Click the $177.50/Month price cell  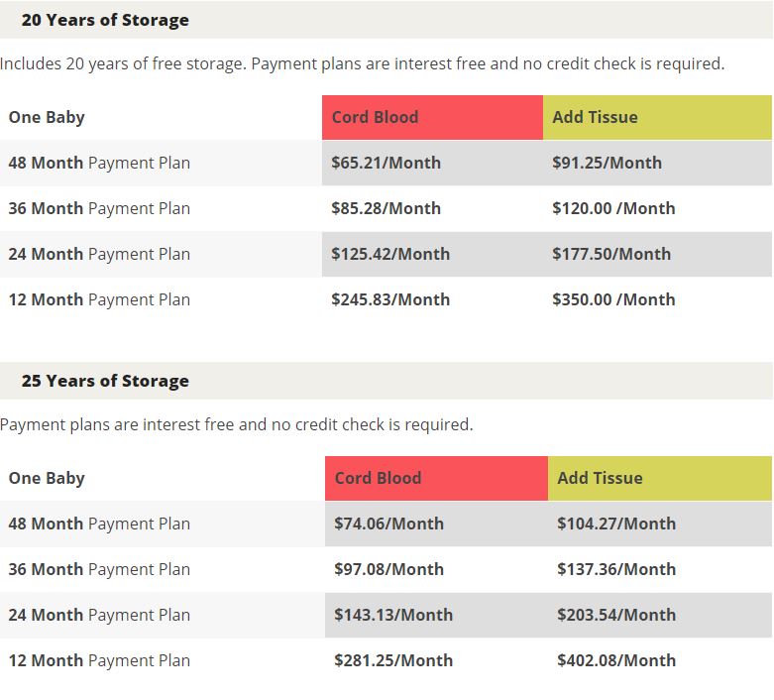point(657,254)
